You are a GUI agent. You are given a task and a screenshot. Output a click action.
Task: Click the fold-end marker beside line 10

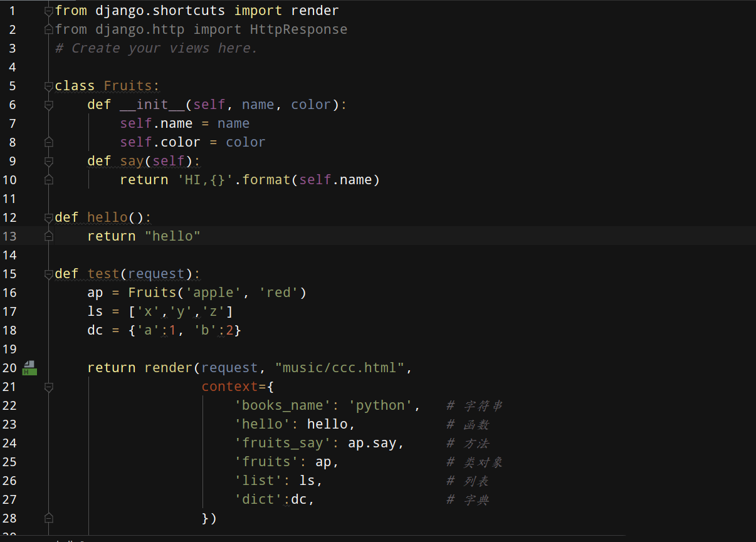click(48, 179)
